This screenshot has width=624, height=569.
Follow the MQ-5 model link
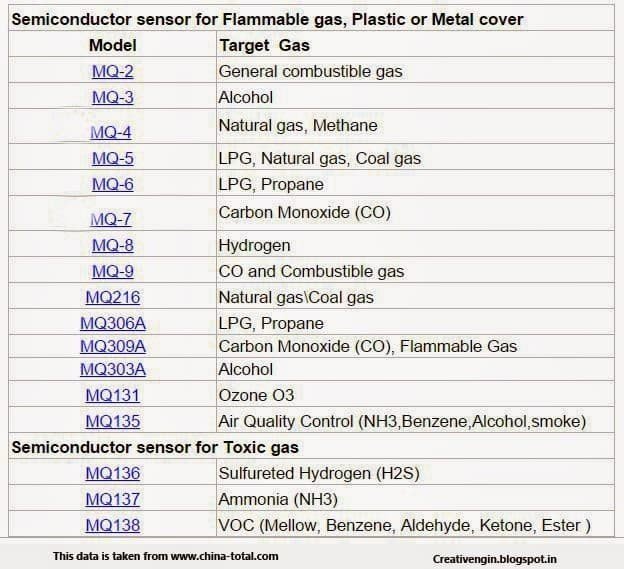pos(112,158)
